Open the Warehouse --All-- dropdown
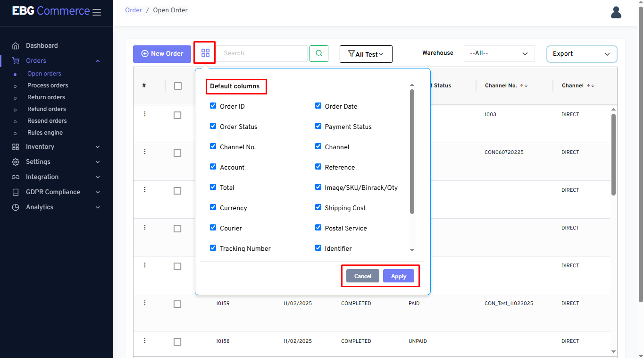The width and height of the screenshot is (644, 358). [499, 54]
